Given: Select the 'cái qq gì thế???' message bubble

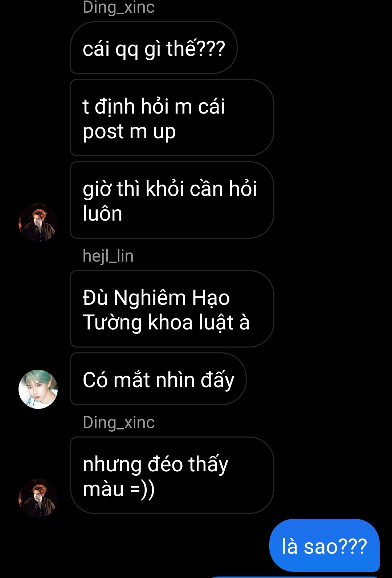Looking at the screenshot, I should pyautogui.click(x=154, y=48).
